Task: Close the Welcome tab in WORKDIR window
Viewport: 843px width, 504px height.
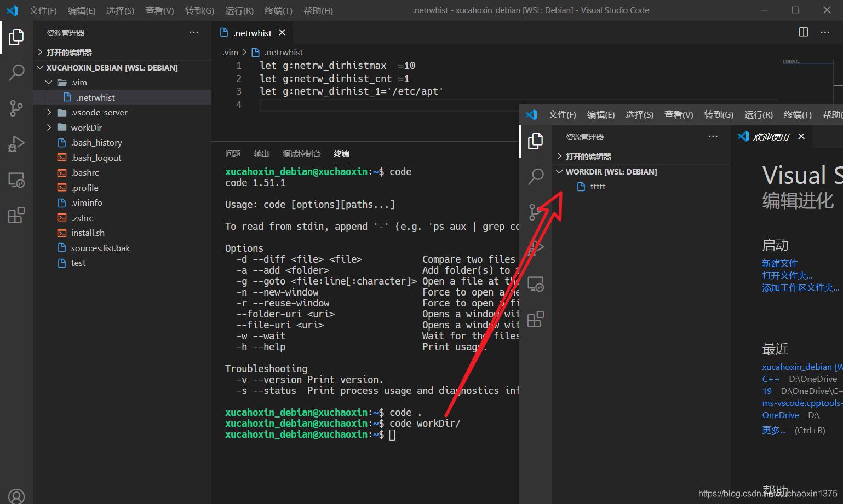Action: (x=801, y=136)
